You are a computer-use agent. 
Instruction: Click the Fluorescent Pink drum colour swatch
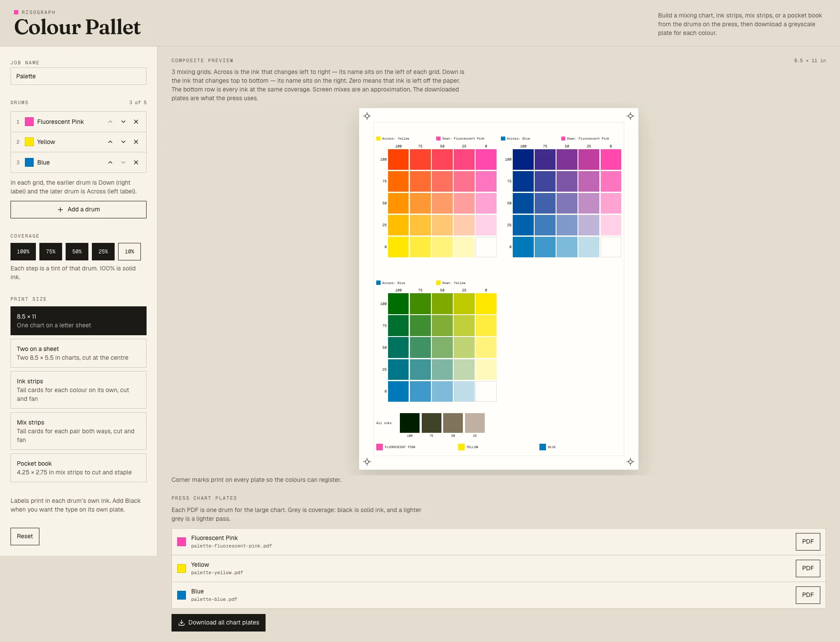click(x=29, y=122)
